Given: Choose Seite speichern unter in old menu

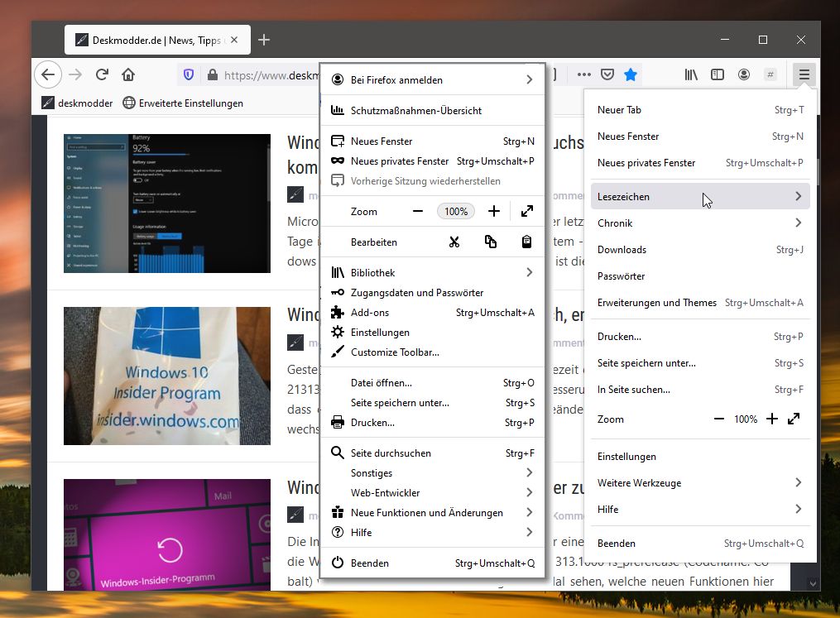Looking at the screenshot, I should (x=432, y=403).
